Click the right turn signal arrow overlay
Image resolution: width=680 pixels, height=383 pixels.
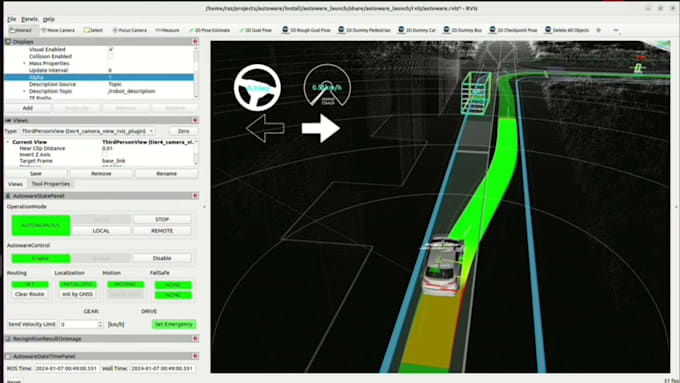click(x=321, y=128)
